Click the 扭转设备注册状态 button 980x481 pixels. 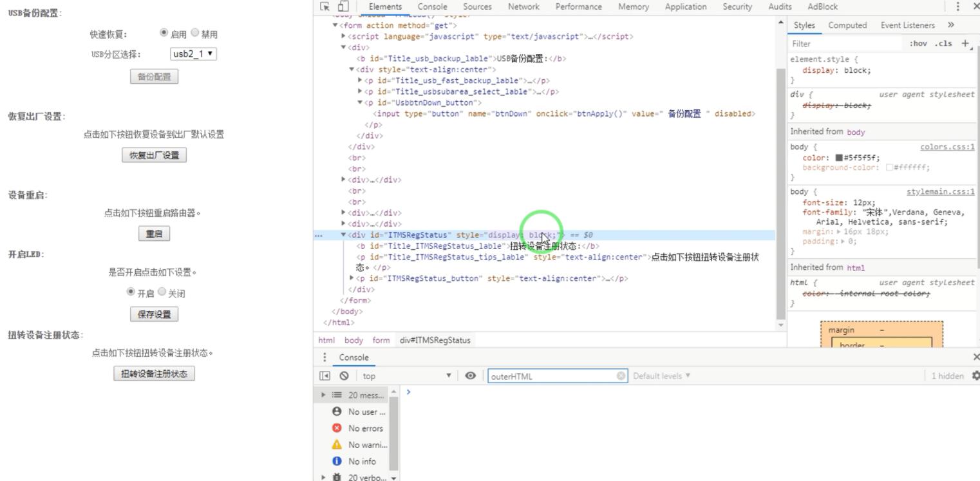coord(155,374)
